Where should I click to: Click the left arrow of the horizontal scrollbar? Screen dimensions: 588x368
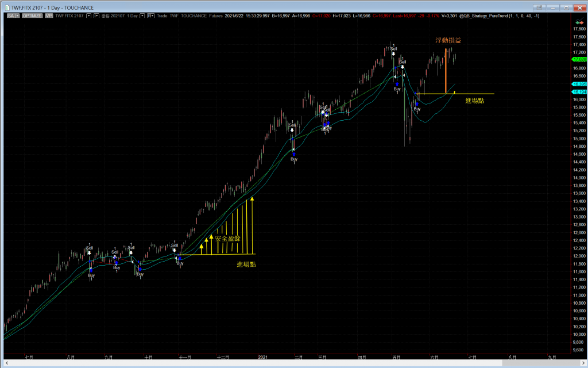(x=3, y=363)
